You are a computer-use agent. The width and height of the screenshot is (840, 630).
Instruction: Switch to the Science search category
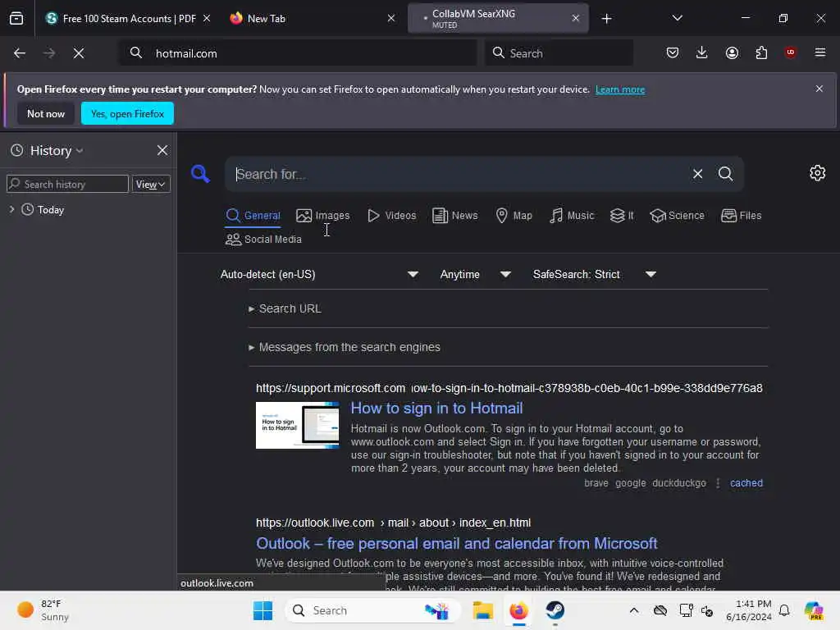click(x=677, y=216)
